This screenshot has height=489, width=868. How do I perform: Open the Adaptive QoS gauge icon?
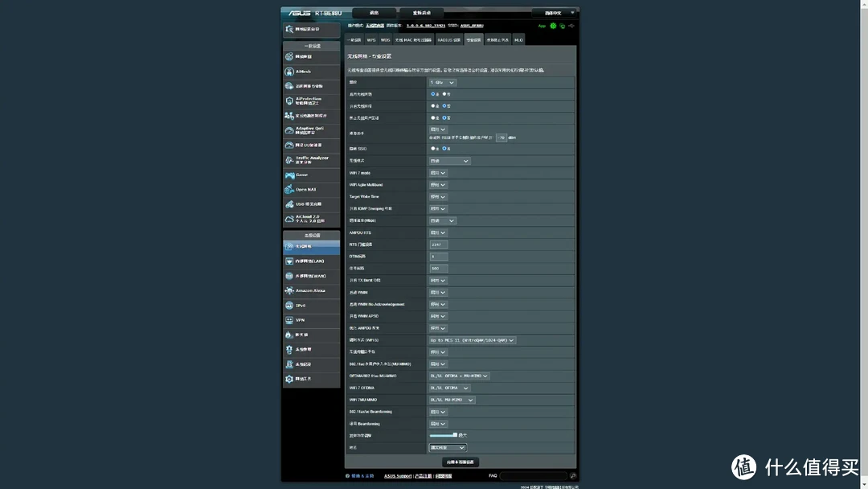pos(289,130)
